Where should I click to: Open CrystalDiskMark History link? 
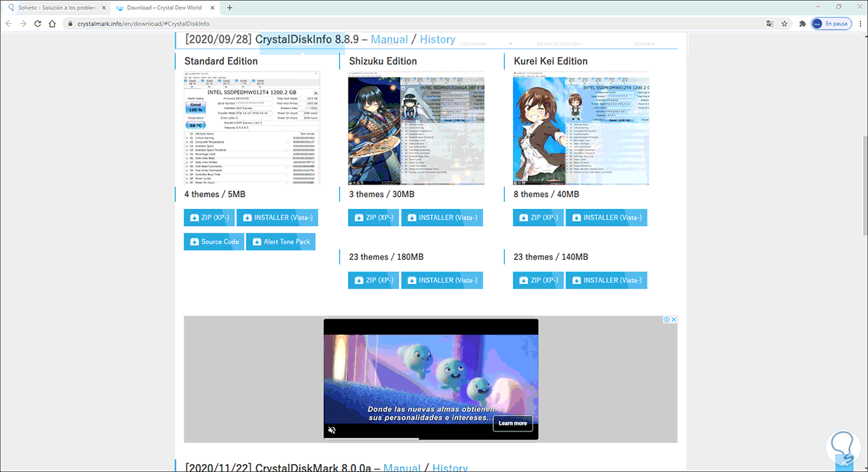(x=449, y=468)
